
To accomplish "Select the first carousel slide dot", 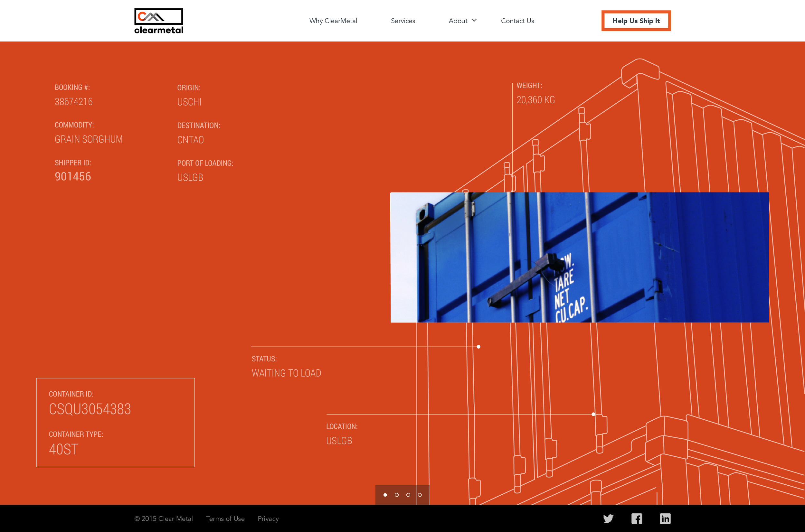I will (385, 495).
